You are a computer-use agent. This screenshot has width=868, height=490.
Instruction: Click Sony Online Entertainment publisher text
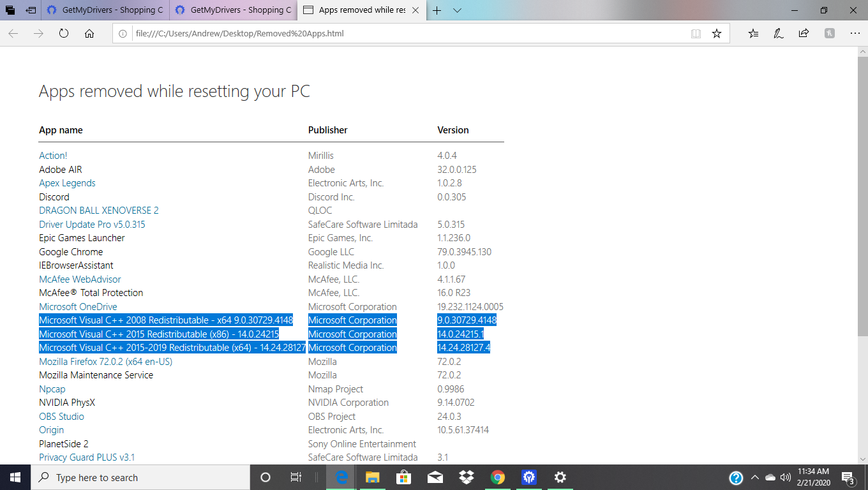click(x=362, y=444)
